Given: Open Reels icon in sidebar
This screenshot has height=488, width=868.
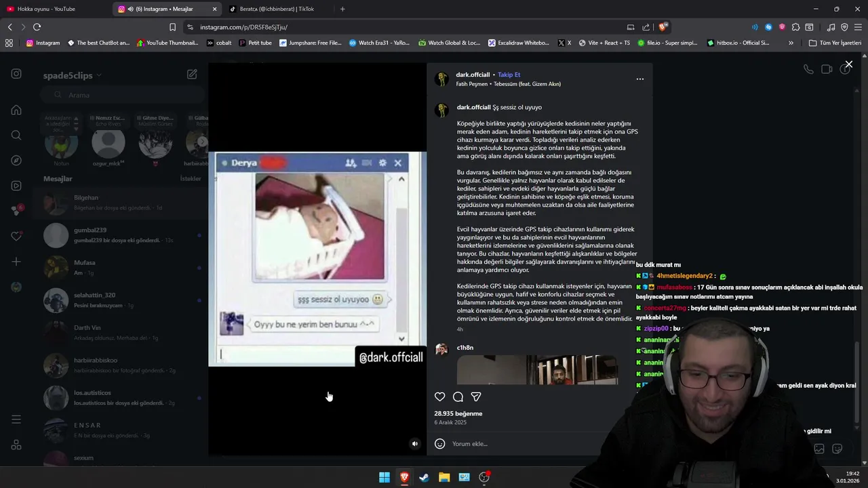Looking at the screenshot, I should [16, 186].
